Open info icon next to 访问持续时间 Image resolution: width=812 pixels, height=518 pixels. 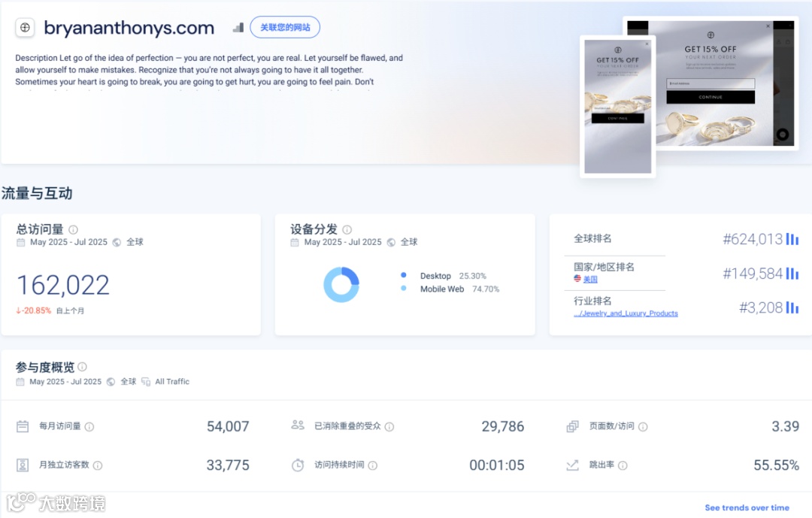point(372,465)
